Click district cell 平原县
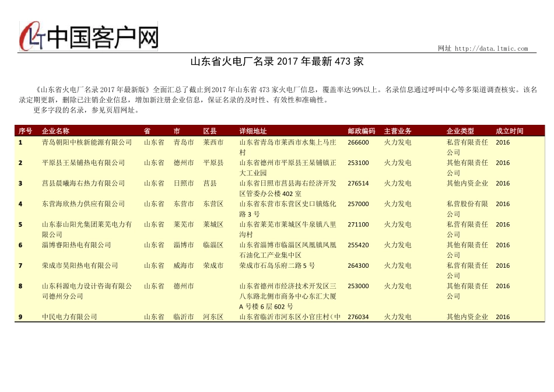 coord(213,163)
